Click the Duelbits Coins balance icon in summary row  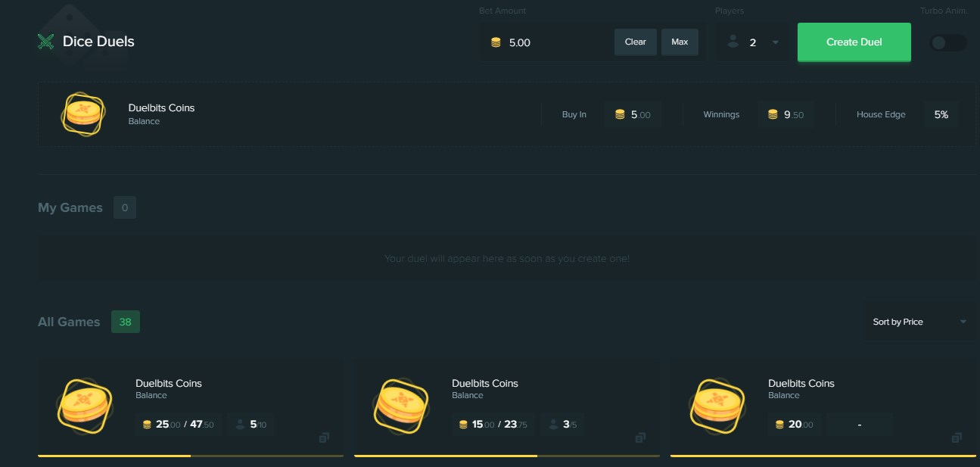click(x=83, y=114)
